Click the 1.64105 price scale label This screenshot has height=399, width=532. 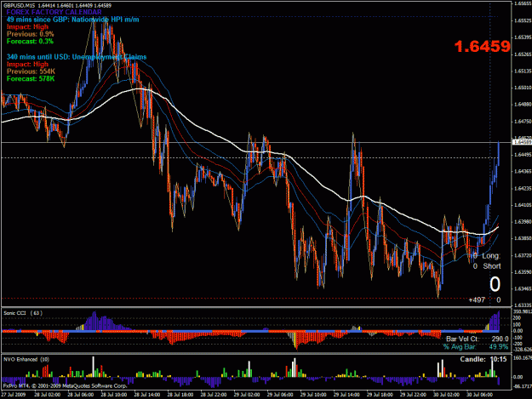coord(523,205)
